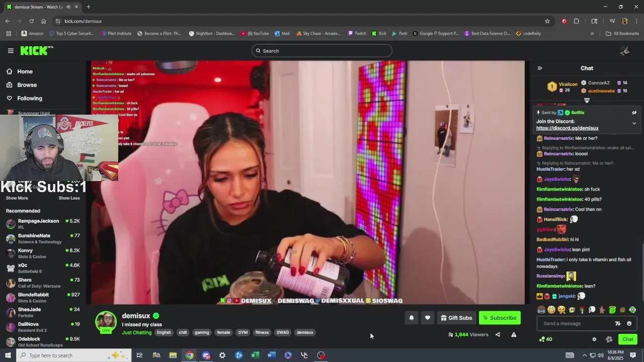Open Word from taskbar
Viewport: 644px width, 362px height.
click(x=271, y=355)
